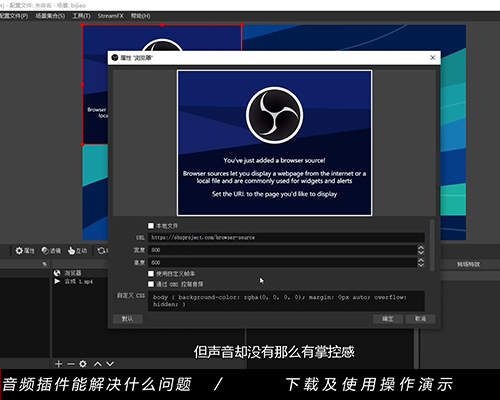Confirm dialog with the OK button

pyautogui.click(x=388, y=319)
